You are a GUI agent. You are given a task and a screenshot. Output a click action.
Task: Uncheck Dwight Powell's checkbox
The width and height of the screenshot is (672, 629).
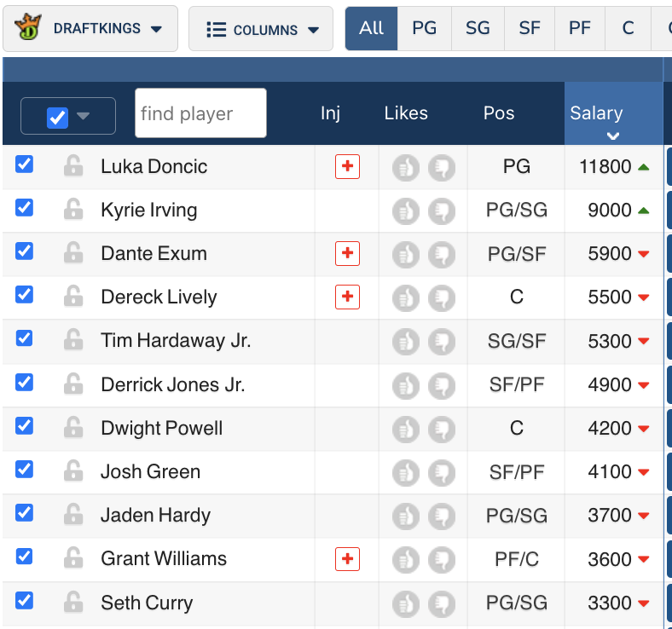point(25,425)
